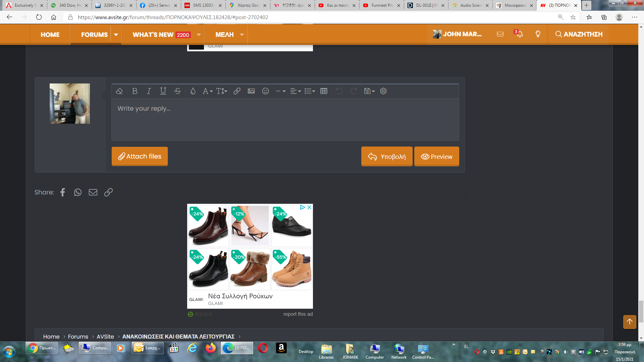Open the smilies emoji picker
Viewport: 644px width, 362px height.
[265, 91]
